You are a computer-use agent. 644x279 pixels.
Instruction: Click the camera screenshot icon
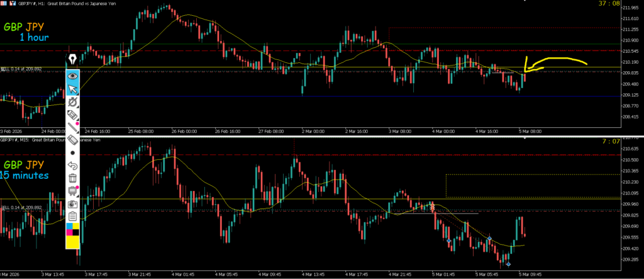tap(73, 204)
